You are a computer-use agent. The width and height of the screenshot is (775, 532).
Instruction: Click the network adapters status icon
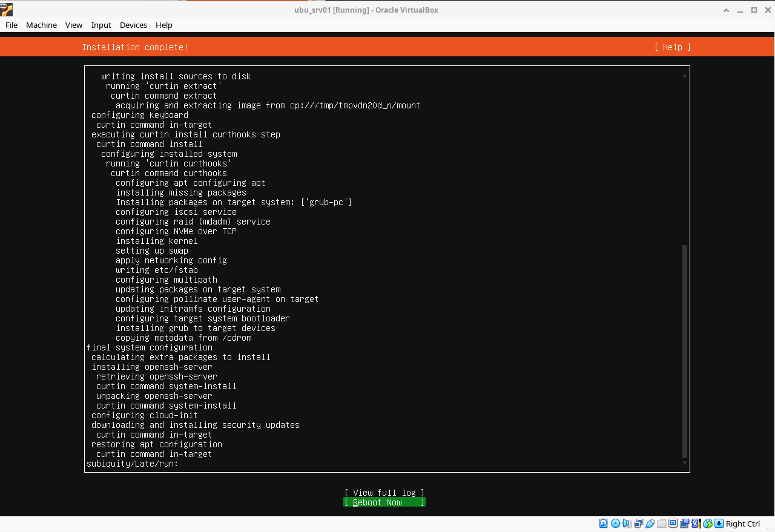click(x=639, y=524)
